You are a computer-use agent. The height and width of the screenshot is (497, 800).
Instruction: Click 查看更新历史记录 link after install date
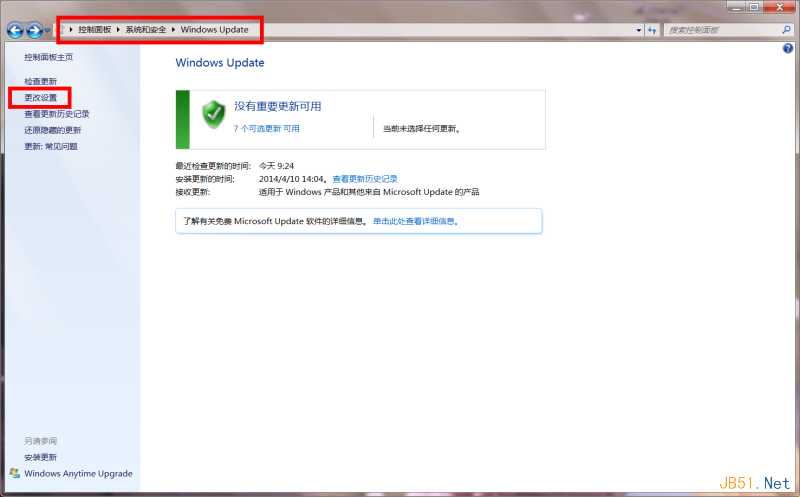(365, 179)
